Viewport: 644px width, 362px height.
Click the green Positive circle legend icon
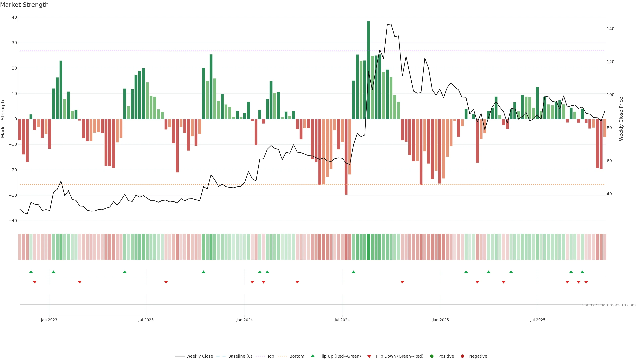tap(432, 356)
